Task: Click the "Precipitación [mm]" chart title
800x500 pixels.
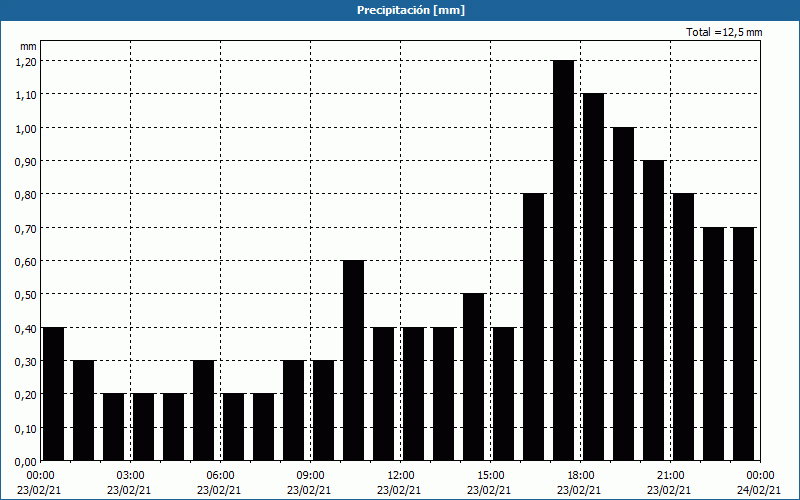Action: 411,10
